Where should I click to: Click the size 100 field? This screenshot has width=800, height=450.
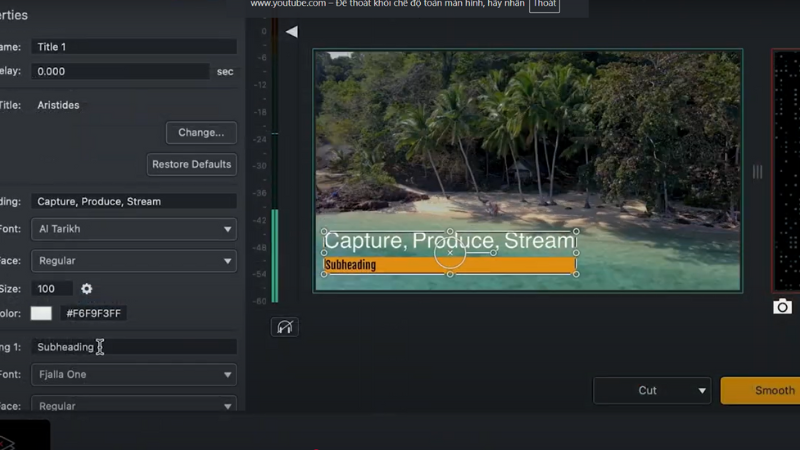(x=52, y=289)
